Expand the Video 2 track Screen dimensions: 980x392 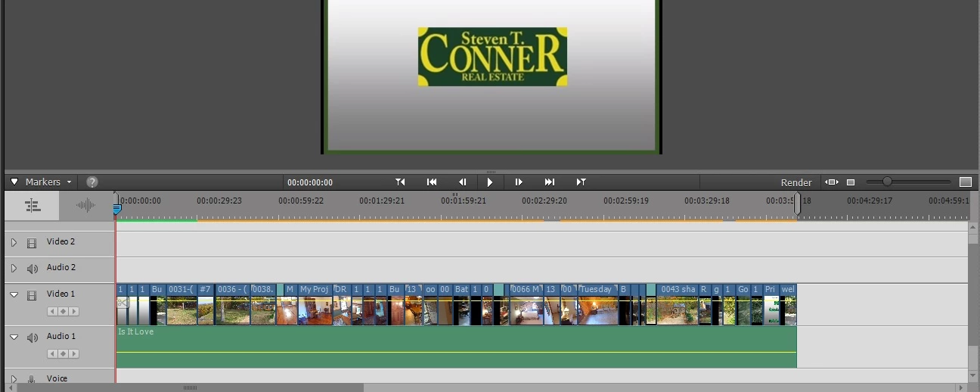tap(14, 243)
